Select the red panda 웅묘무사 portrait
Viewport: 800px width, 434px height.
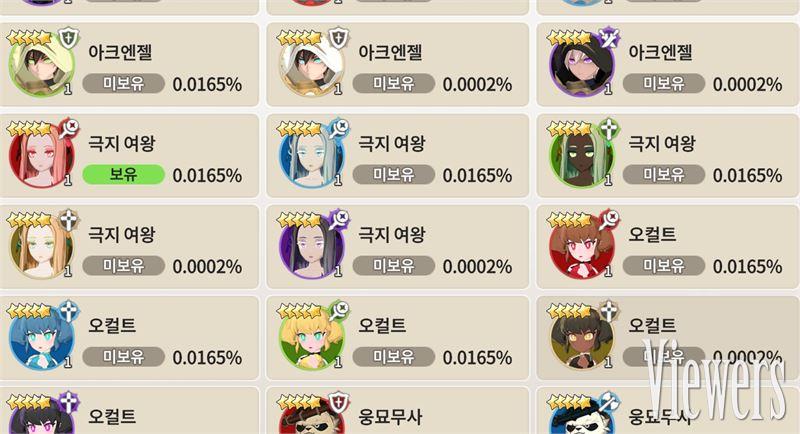click(x=312, y=416)
